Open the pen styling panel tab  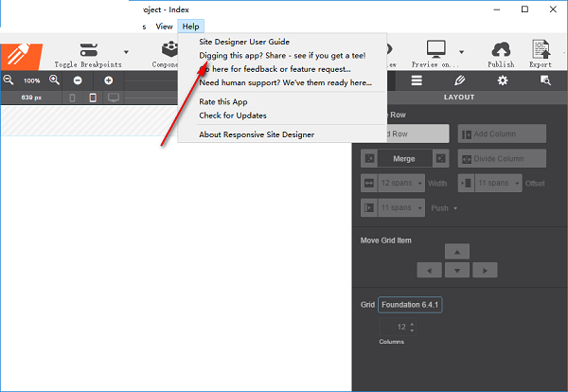[460, 80]
